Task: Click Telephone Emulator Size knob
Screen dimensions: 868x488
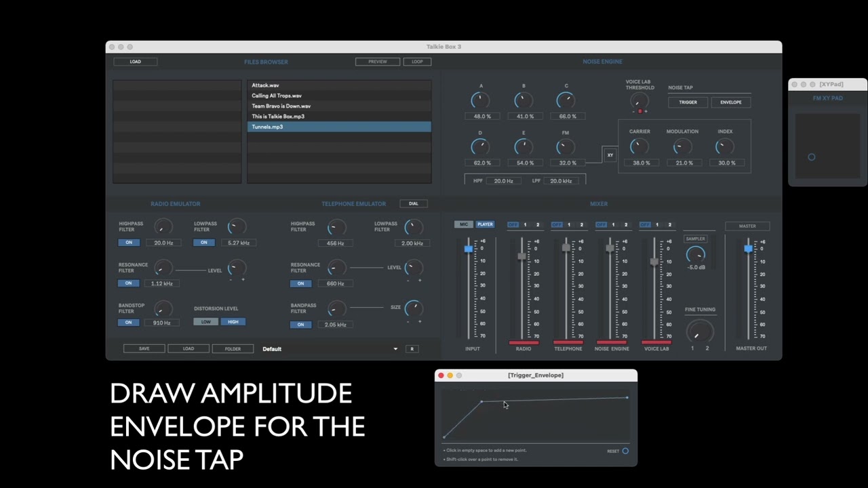Action: (414, 308)
